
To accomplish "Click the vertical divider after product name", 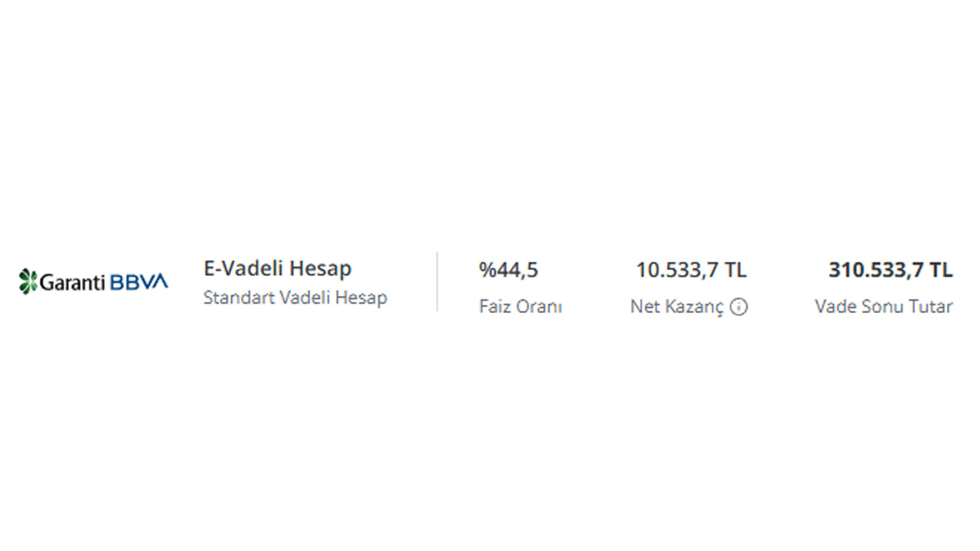I will click(x=437, y=282).
